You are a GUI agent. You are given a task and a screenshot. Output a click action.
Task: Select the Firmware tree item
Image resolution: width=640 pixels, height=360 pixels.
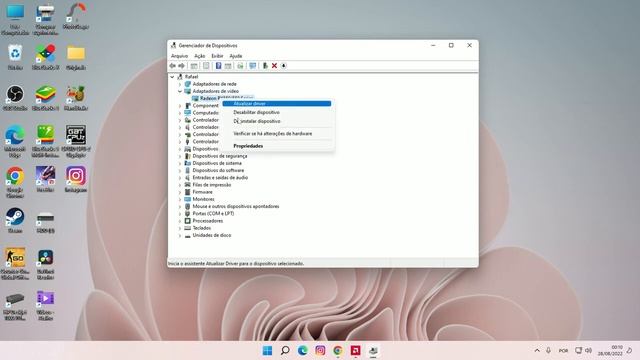[202, 192]
